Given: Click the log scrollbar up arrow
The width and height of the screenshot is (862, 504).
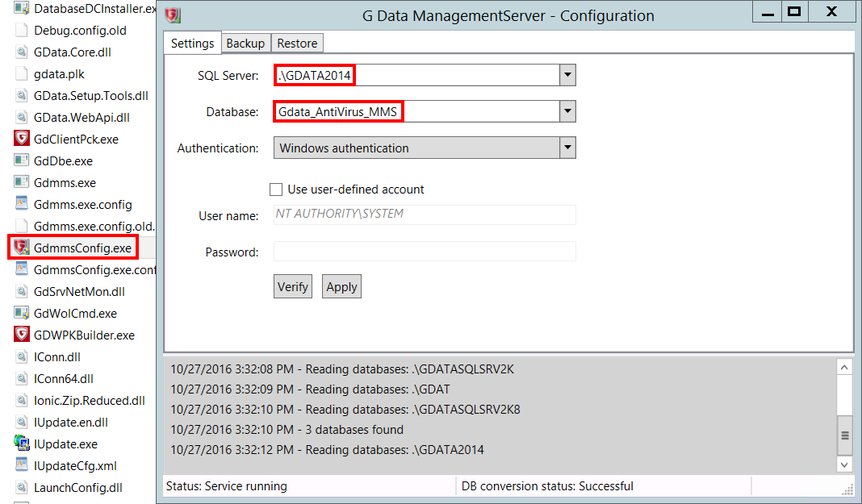Looking at the screenshot, I should click(844, 367).
